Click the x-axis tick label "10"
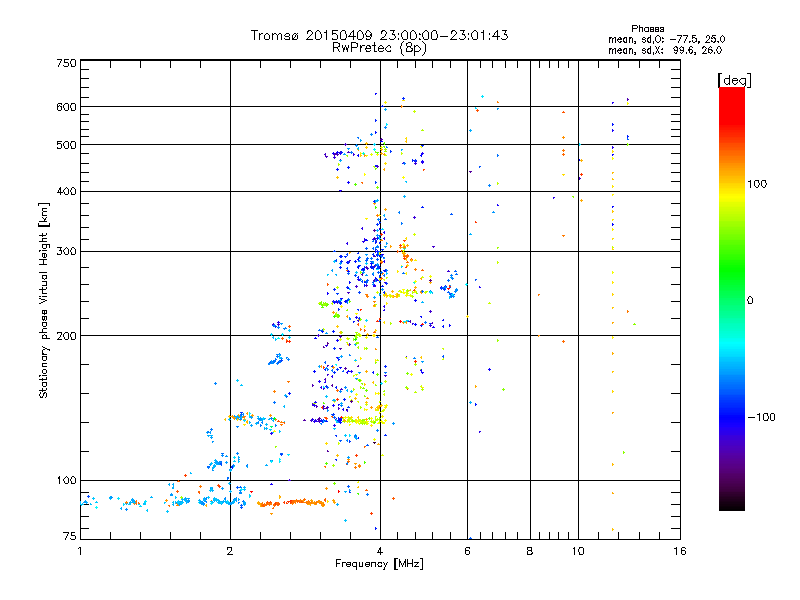The width and height of the screenshot is (800, 600). 578,551
